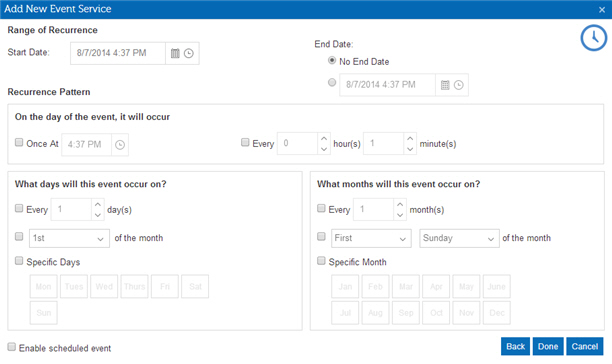
Task: Open the Sunday weekday dropdown
Action: 459,238
